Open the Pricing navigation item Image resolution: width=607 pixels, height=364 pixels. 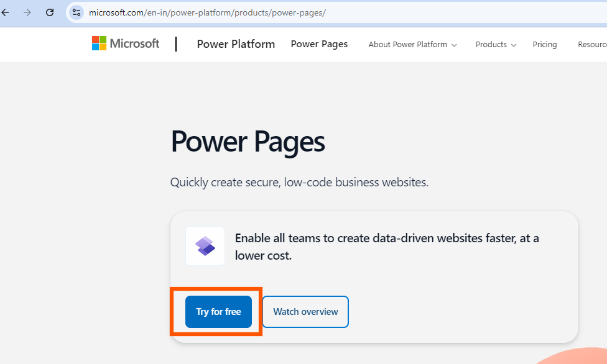click(544, 45)
